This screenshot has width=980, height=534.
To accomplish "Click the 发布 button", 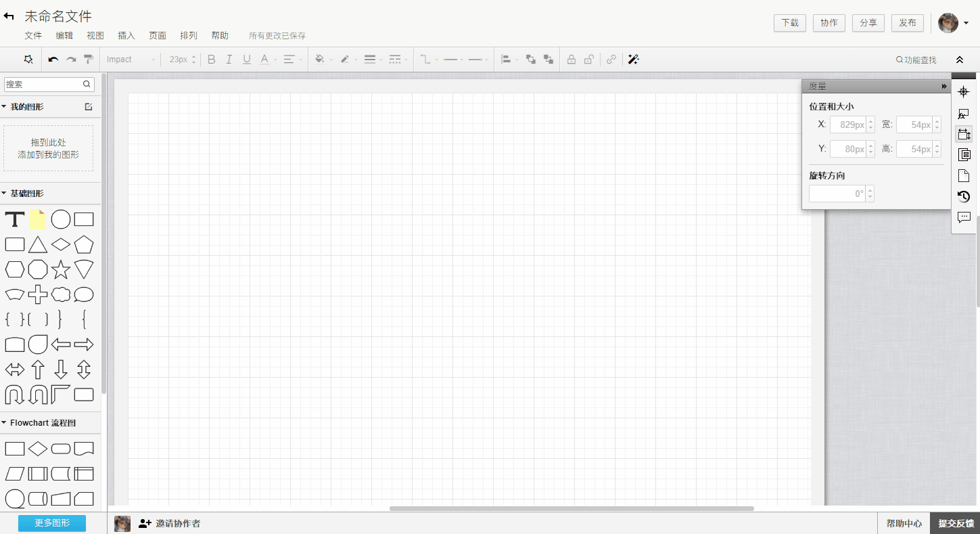I will point(908,22).
